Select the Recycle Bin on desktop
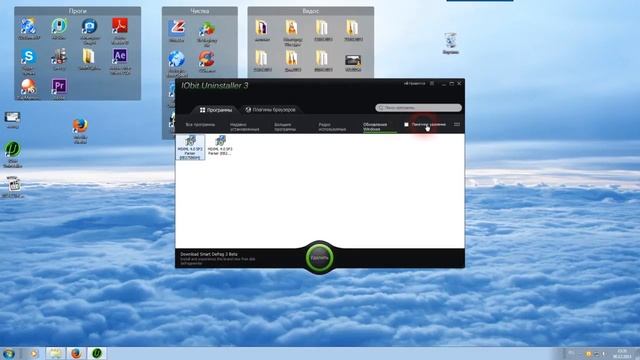This screenshot has height=360, width=640. pyautogui.click(x=451, y=44)
